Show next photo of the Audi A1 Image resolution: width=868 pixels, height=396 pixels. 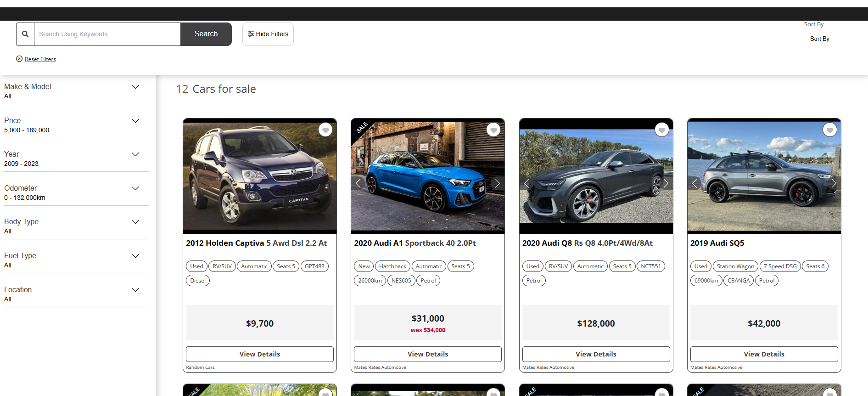coord(497,183)
